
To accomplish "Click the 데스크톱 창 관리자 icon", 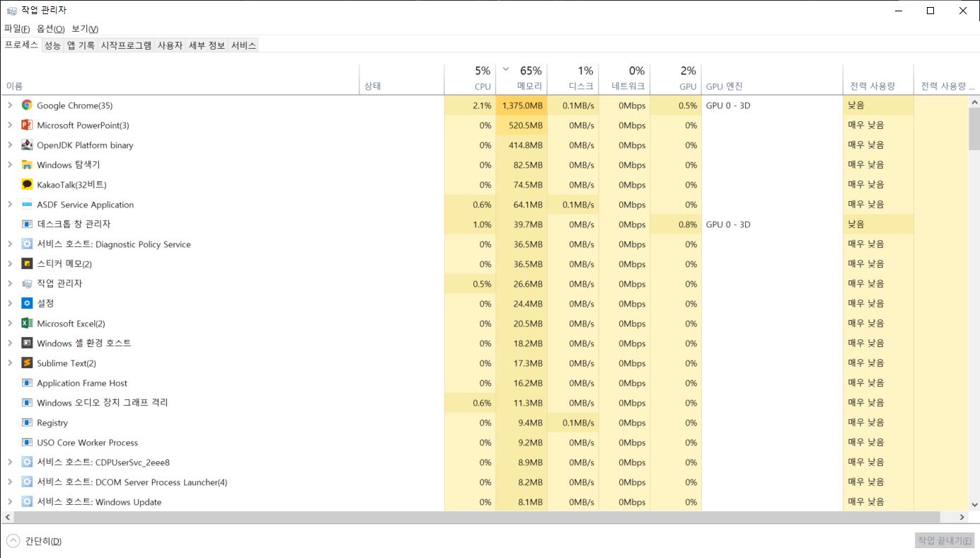I will tap(27, 224).
